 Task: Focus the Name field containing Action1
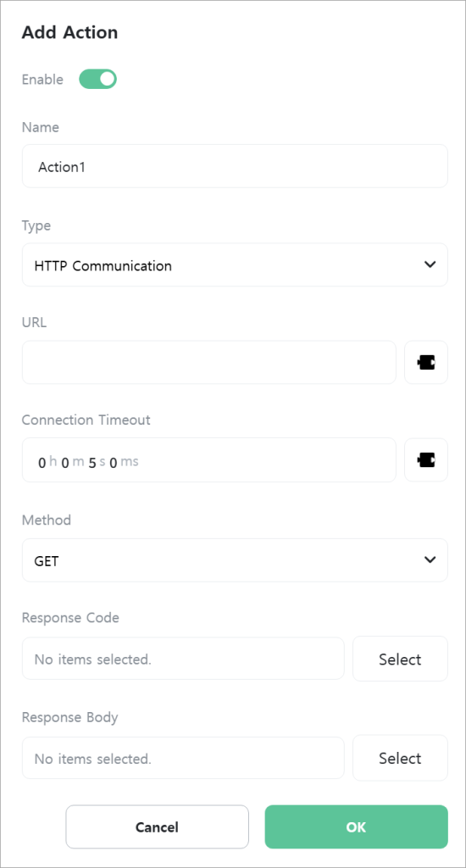coord(235,166)
